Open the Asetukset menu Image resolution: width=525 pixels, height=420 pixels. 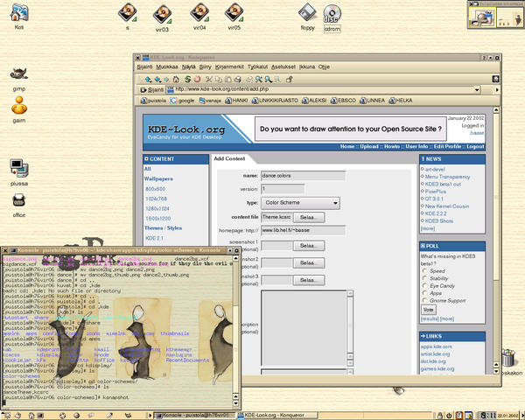click(x=283, y=67)
